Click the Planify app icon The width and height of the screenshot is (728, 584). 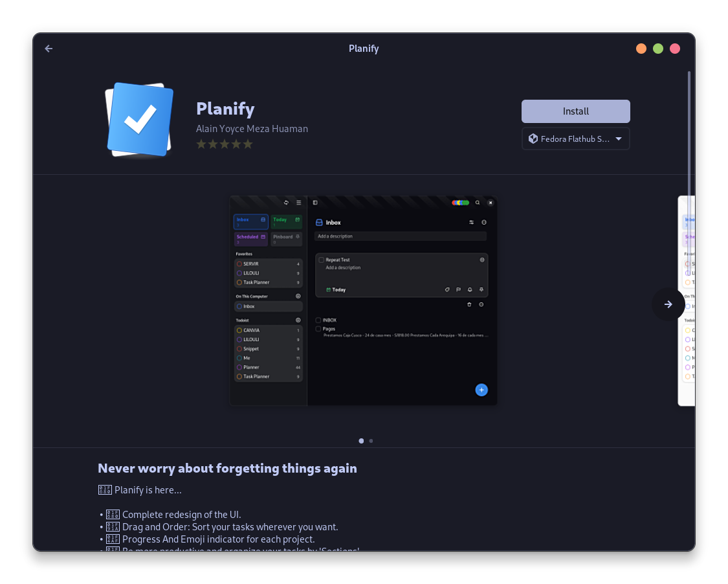pyautogui.click(x=140, y=120)
